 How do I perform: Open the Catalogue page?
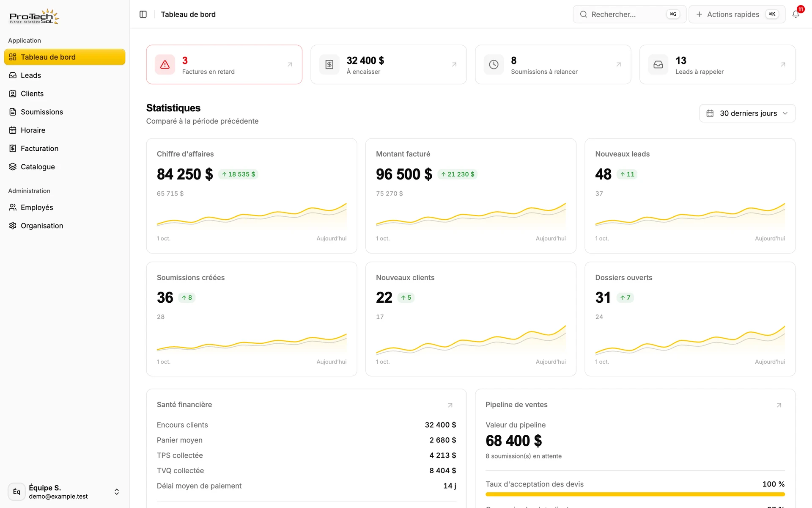tap(65, 167)
